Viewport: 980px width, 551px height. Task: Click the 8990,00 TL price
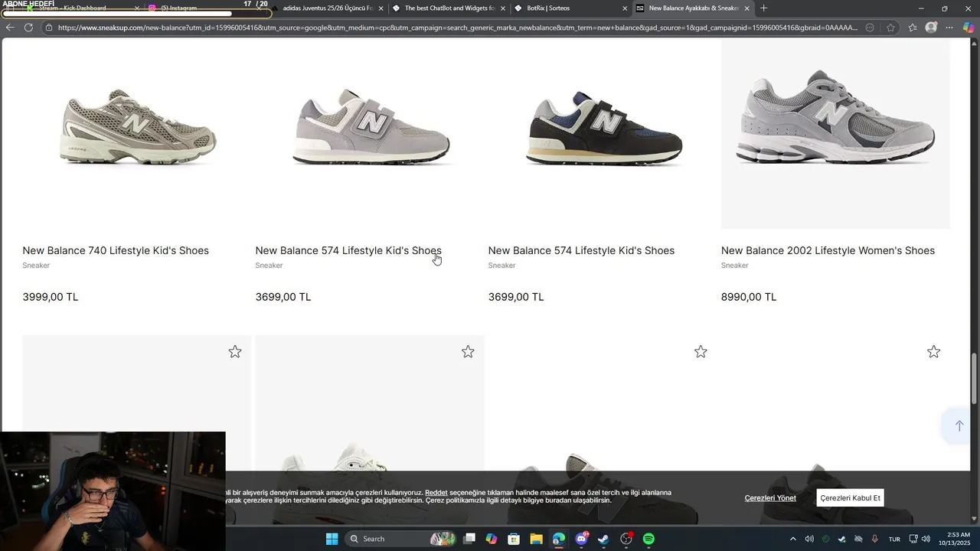coord(749,297)
